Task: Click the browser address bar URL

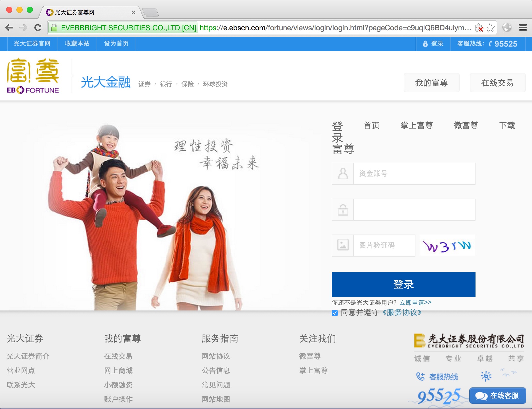Action: (x=335, y=27)
